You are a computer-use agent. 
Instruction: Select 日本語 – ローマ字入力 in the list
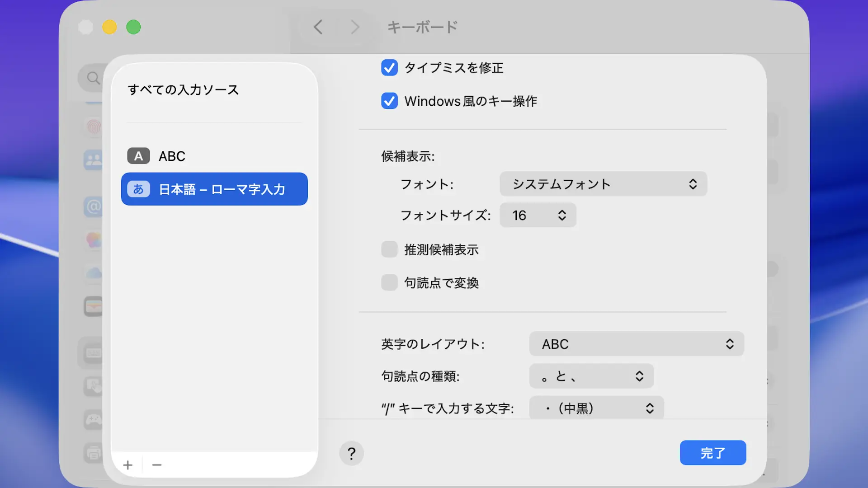pyautogui.click(x=222, y=189)
